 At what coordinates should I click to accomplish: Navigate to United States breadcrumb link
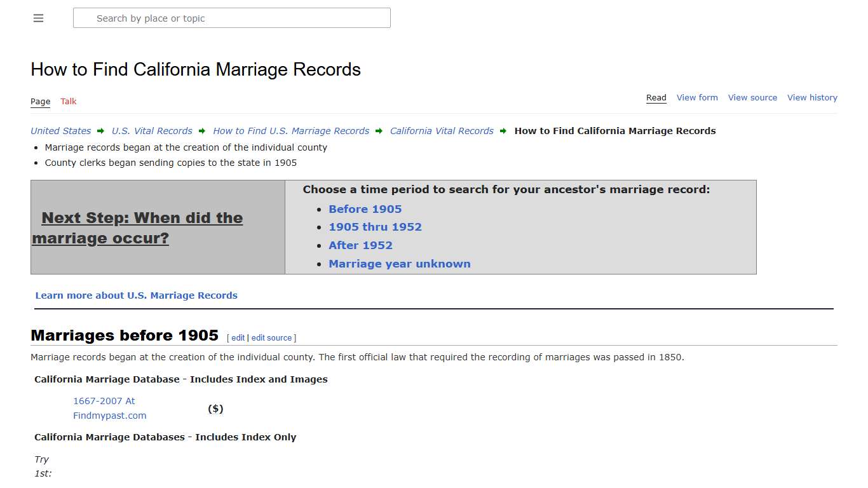(60, 130)
